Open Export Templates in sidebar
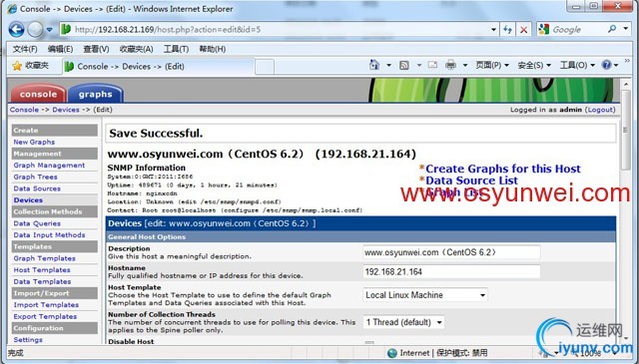The image size is (639, 364). click(45, 316)
